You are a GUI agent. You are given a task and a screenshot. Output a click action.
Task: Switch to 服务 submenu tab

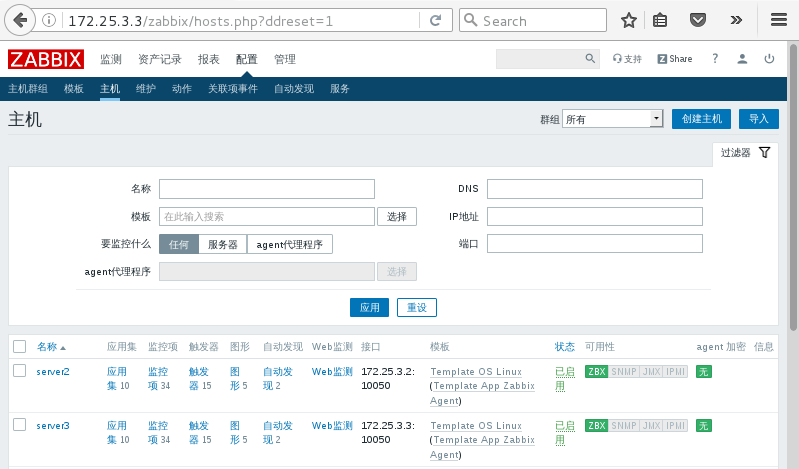339,89
